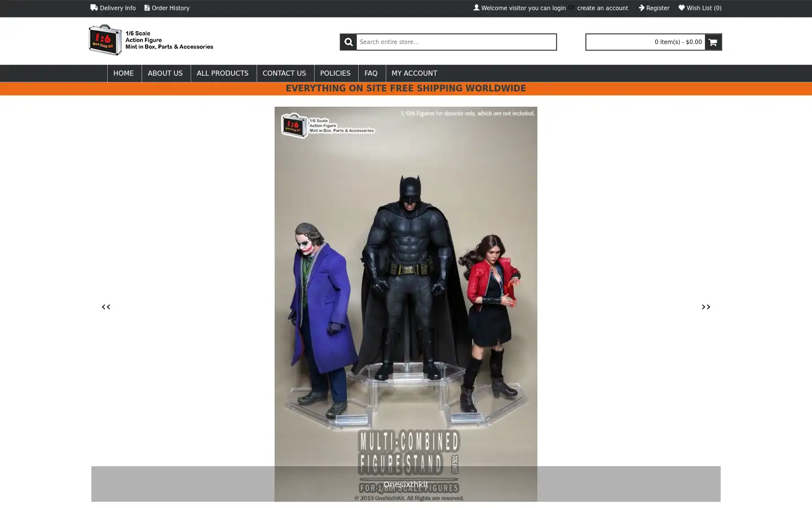Click the Multi-Combined Figure Stand slide image
Screen dimensions: 812x508
coord(406,304)
